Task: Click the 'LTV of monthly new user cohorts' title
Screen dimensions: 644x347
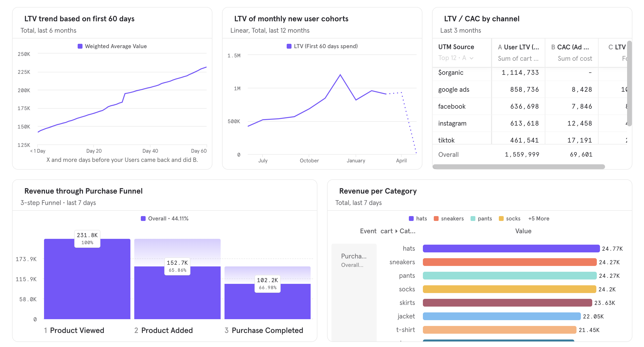Action: [291, 18]
